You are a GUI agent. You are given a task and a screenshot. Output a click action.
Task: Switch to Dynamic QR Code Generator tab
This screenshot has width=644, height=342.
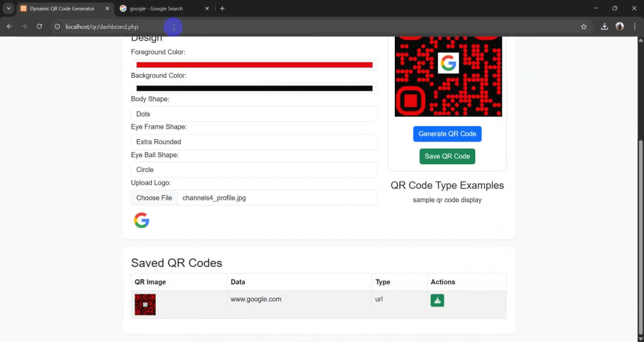pyautogui.click(x=62, y=8)
